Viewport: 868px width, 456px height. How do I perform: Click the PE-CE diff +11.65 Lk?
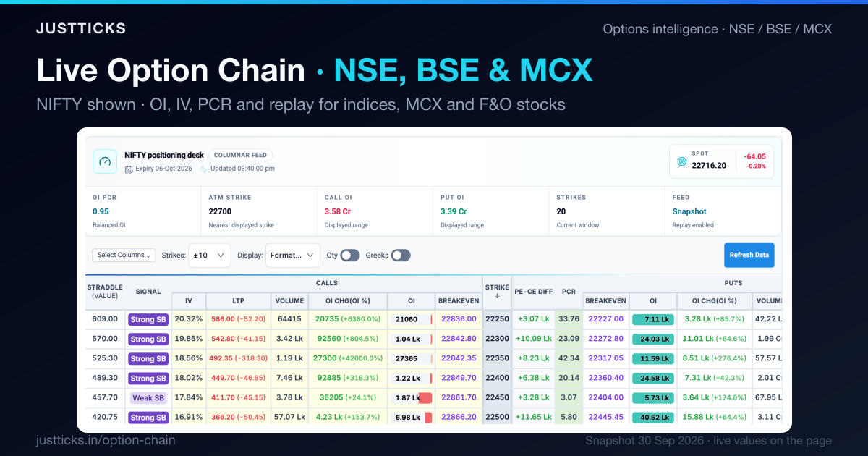tap(534, 418)
